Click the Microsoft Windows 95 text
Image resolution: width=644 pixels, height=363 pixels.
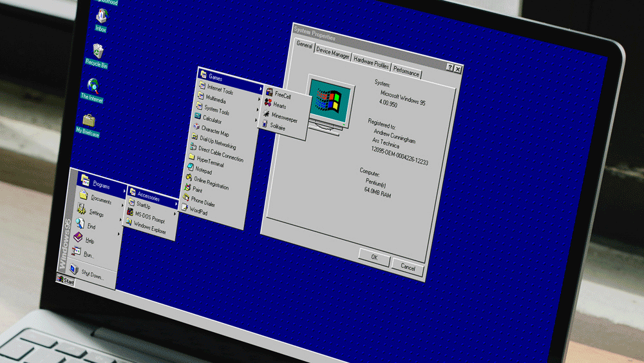point(402,98)
